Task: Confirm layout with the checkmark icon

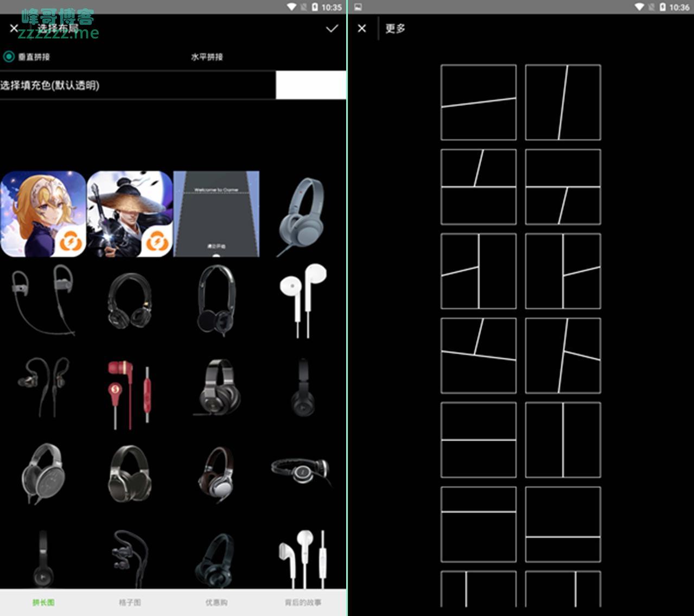Action: click(x=332, y=28)
